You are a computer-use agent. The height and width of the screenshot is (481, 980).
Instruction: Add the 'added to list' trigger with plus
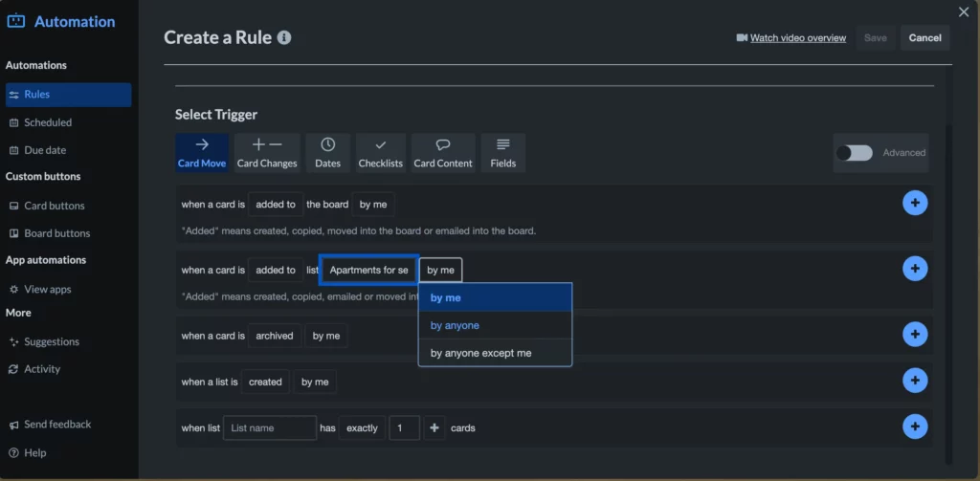tap(915, 269)
